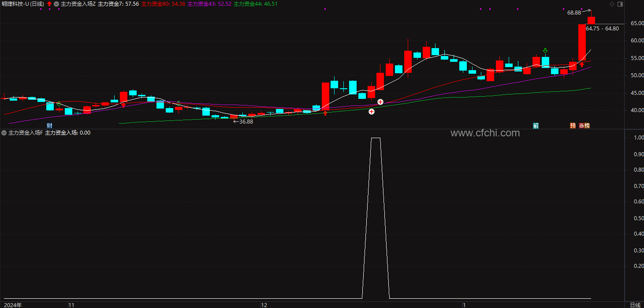Click the 榜 ranking marker
The height and width of the screenshot is (308, 644).
click(587, 126)
